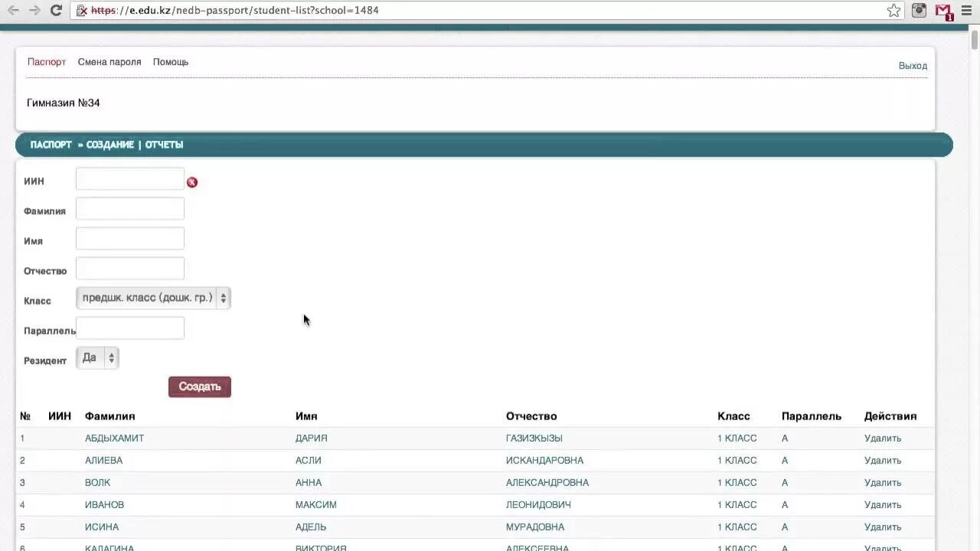Focus the Имя input field
Screen dimensions: 980x551
(130, 239)
